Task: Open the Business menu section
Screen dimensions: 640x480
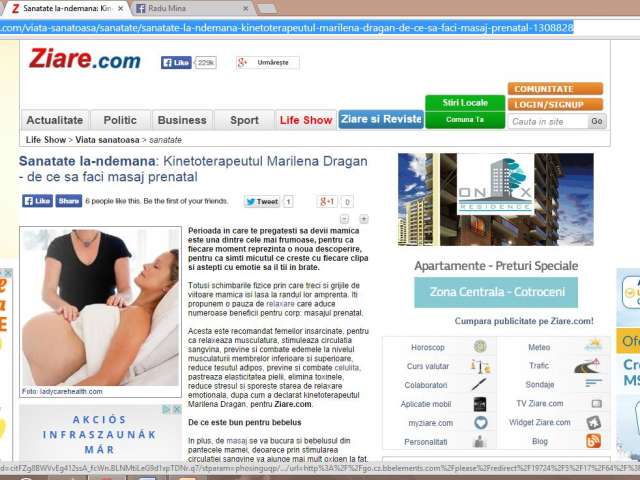Action: point(182,120)
